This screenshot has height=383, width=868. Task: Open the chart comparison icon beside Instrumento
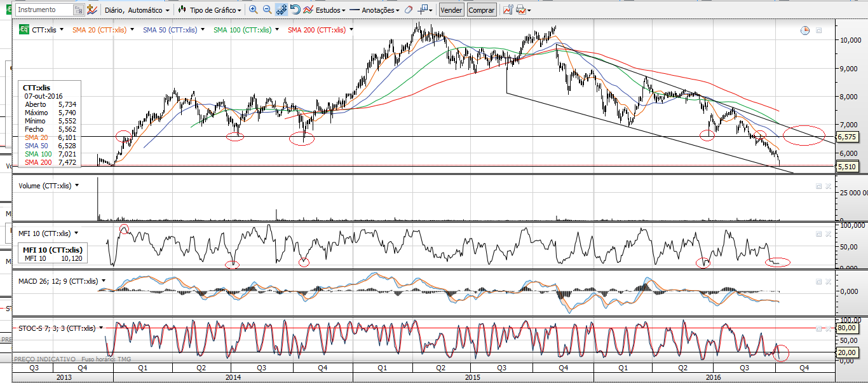click(92, 10)
